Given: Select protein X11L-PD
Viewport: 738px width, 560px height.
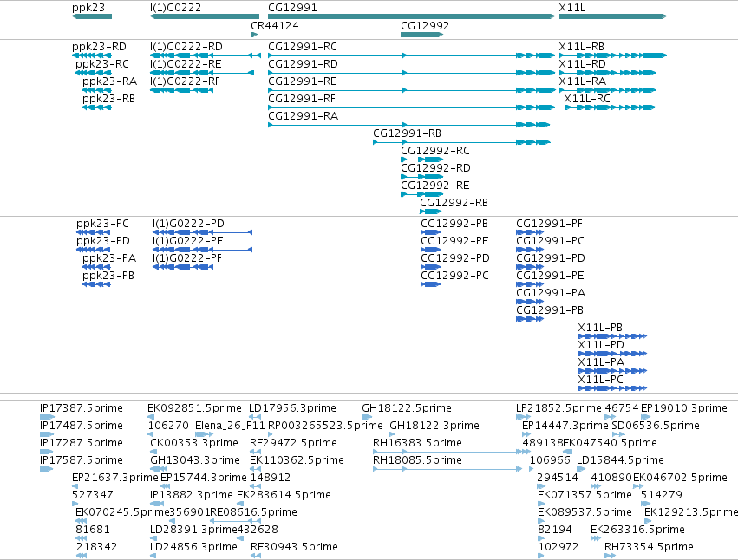Looking at the screenshot, I should point(613,354).
